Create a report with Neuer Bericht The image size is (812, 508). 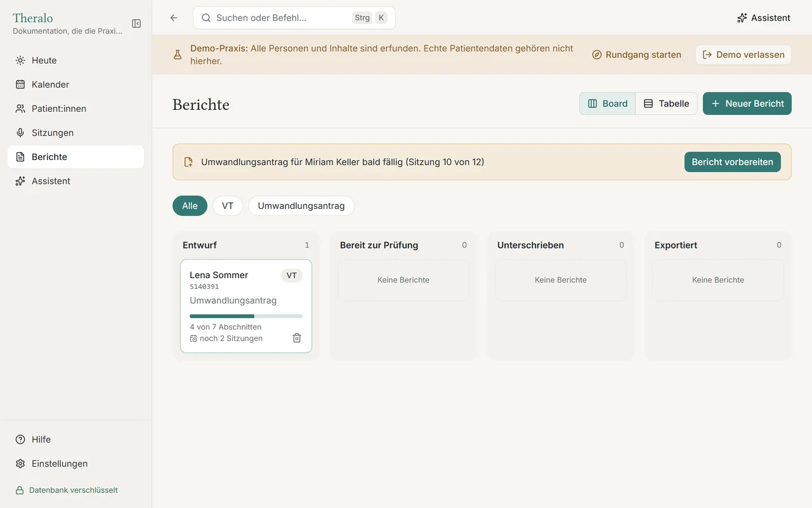747,104
